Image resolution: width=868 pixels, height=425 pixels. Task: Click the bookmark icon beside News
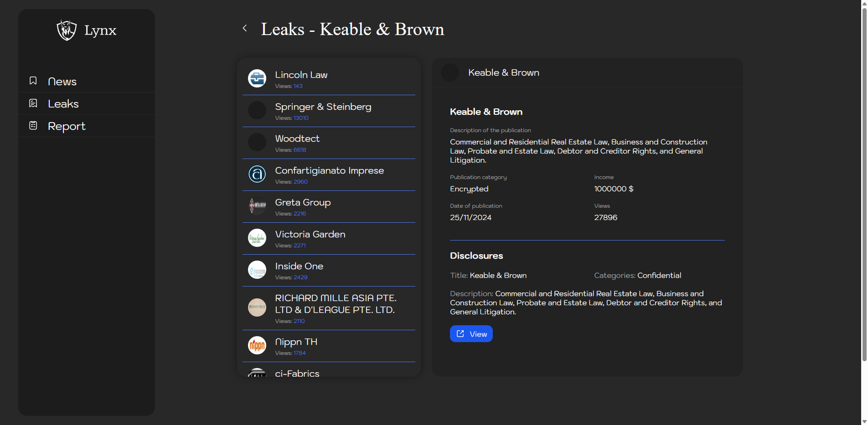pyautogui.click(x=33, y=81)
